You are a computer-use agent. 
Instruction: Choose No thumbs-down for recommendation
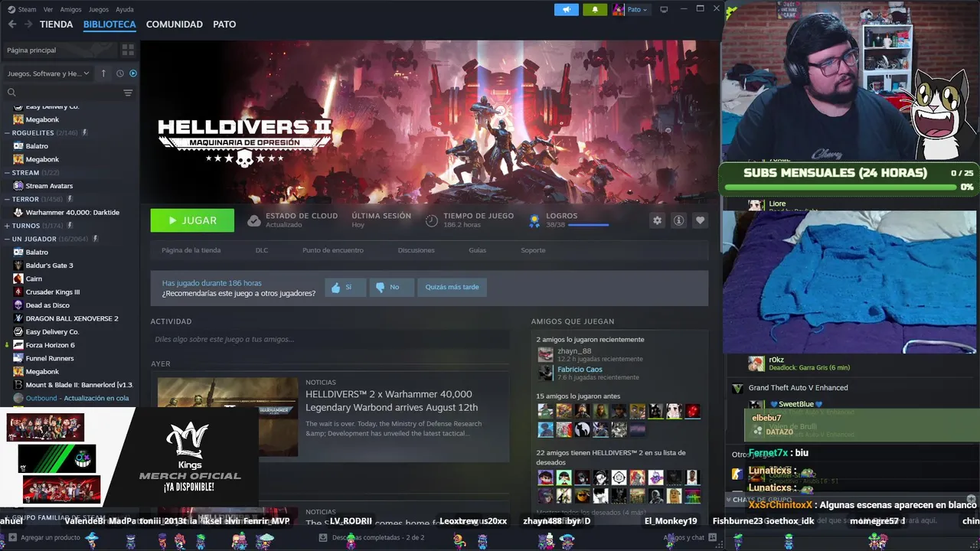pos(391,287)
